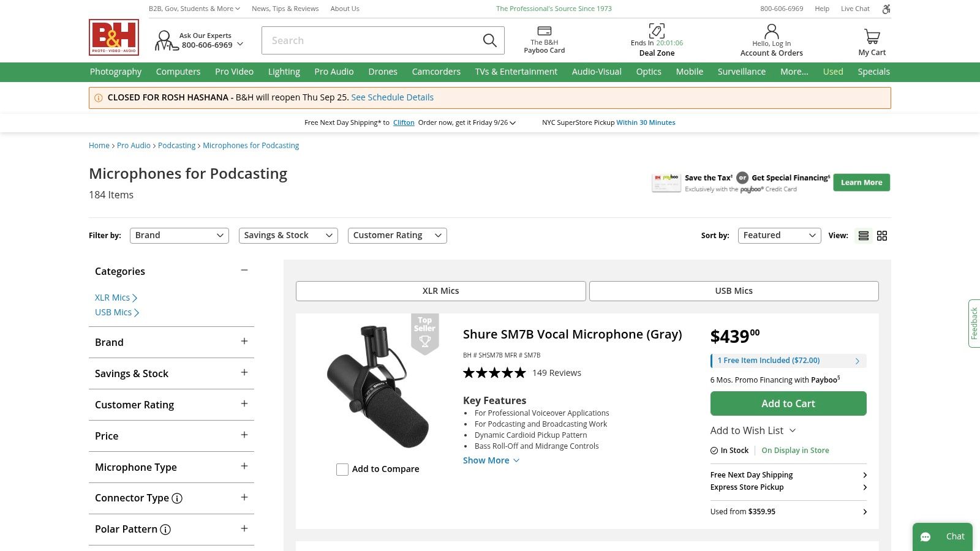Open the My Cart icon
The height and width of the screenshot is (551, 980).
[872, 37]
